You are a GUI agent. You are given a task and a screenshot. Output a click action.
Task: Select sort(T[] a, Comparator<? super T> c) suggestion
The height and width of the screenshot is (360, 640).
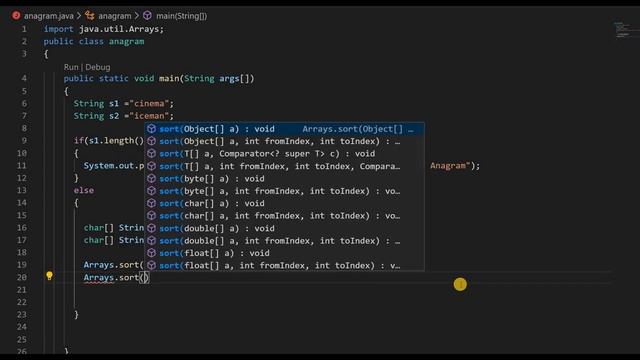284,153
